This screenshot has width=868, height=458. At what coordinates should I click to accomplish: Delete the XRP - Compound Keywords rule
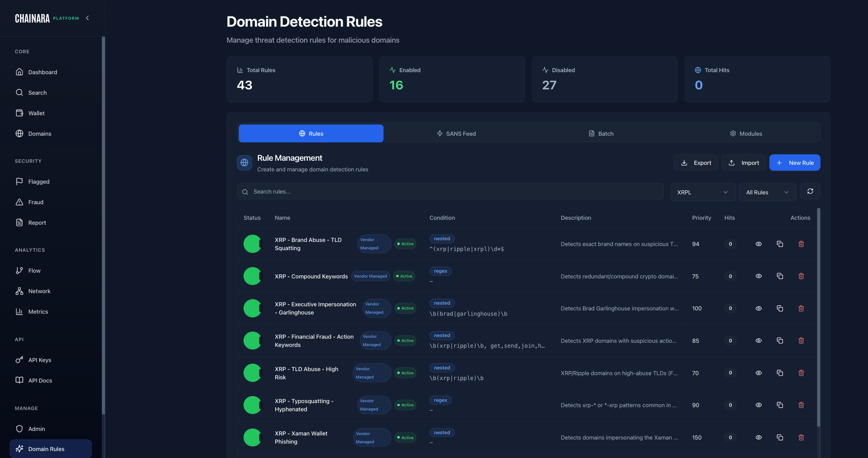click(x=801, y=276)
